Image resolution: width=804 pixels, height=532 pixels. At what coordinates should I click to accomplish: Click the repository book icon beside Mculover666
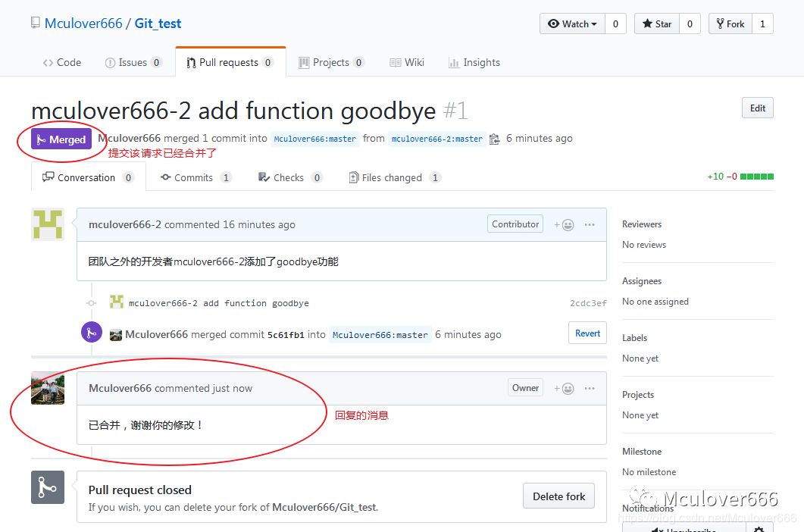pos(36,23)
